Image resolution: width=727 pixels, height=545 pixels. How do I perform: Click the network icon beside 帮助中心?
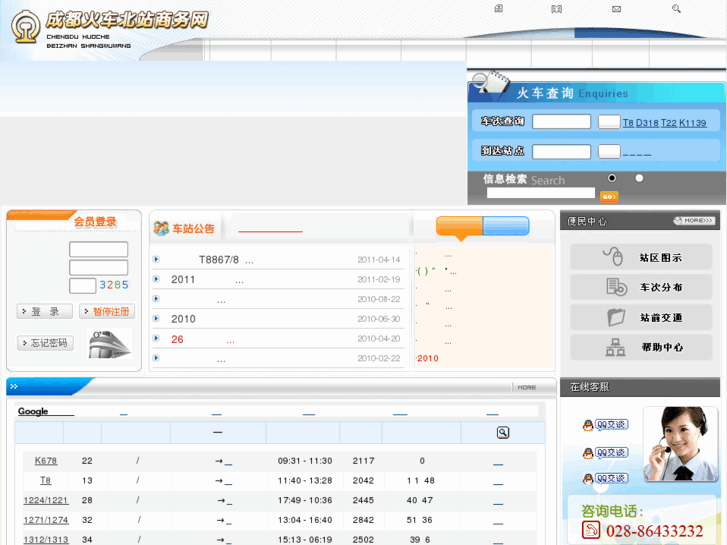coord(615,347)
